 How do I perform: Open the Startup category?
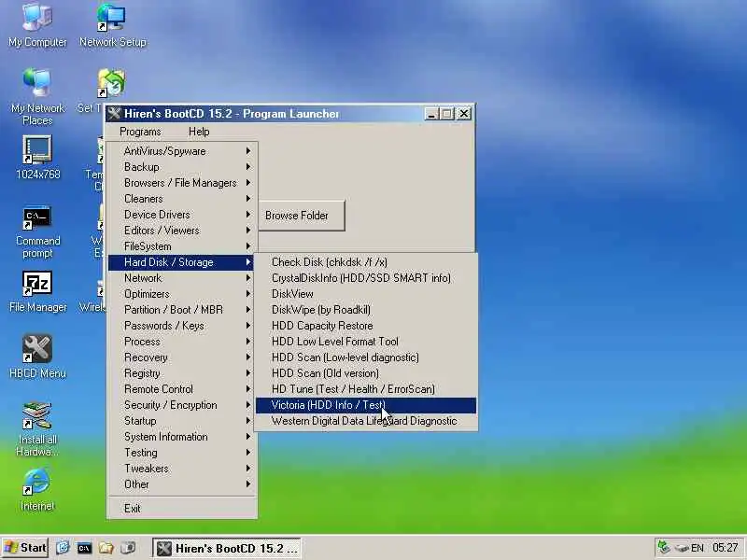(x=183, y=421)
